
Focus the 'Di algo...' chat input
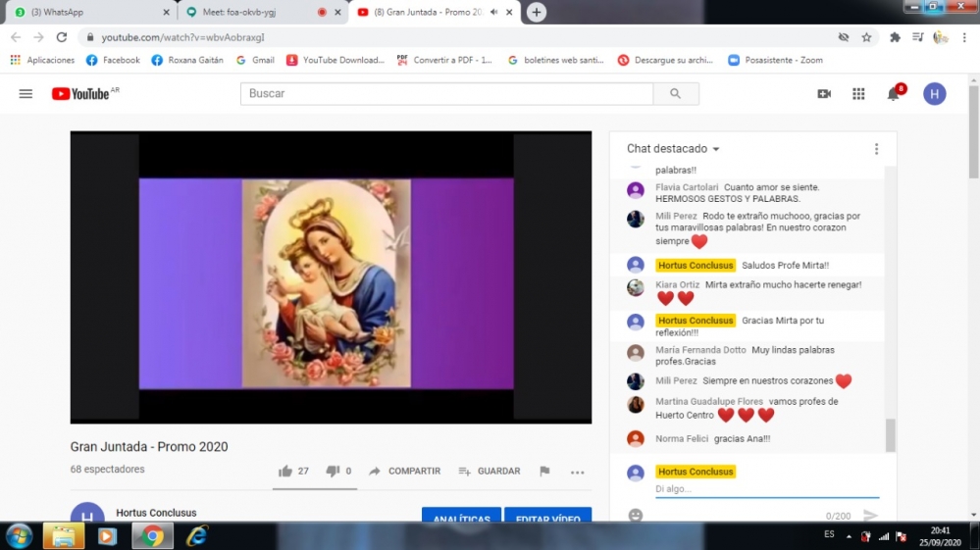767,489
